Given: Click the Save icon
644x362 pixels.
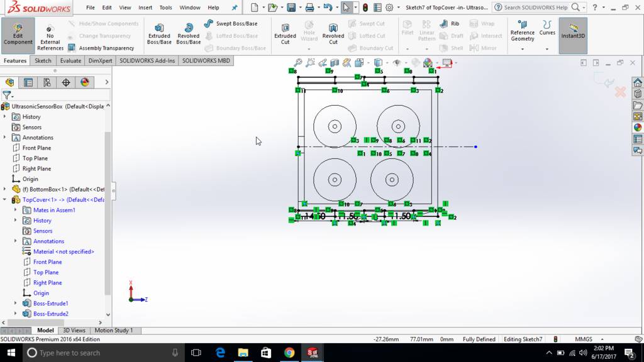Looking at the screenshot, I should (291, 8).
